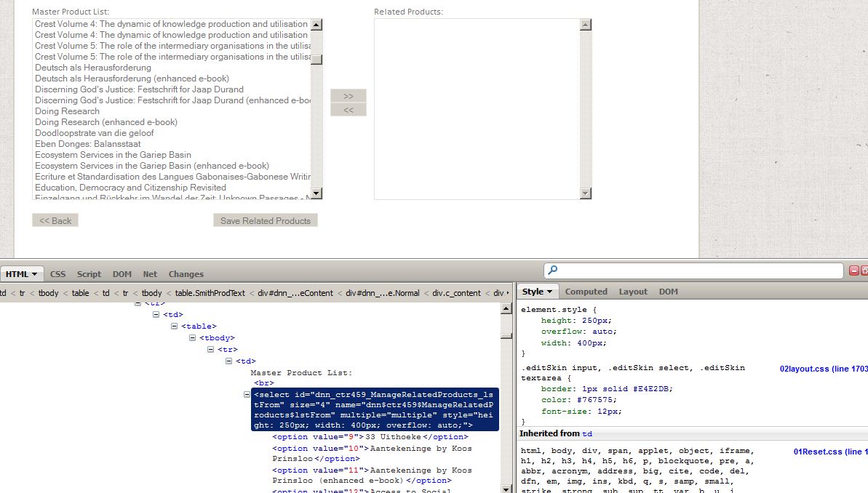
Task: Select Ecriture et Standardisation des Langues item
Action: tap(172, 177)
